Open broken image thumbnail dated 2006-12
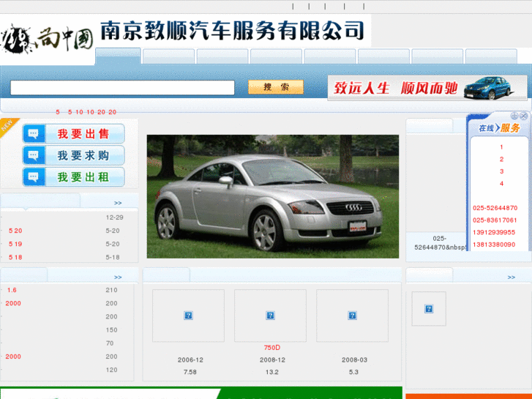This screenshot has height=399, width=532. (x=188, y=316)
